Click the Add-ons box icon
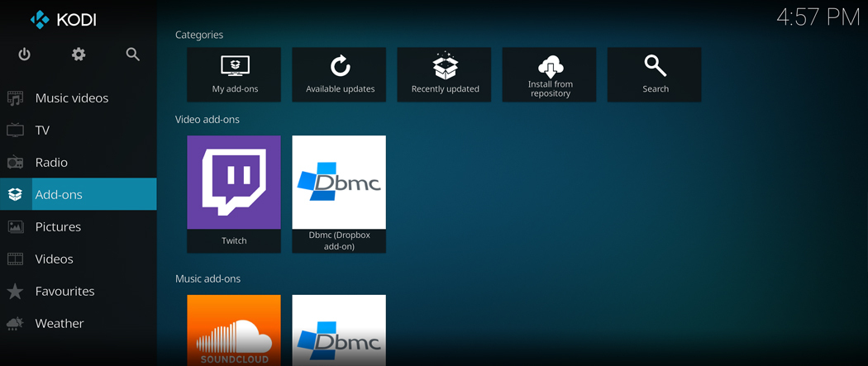 click(x=15, y=195)
